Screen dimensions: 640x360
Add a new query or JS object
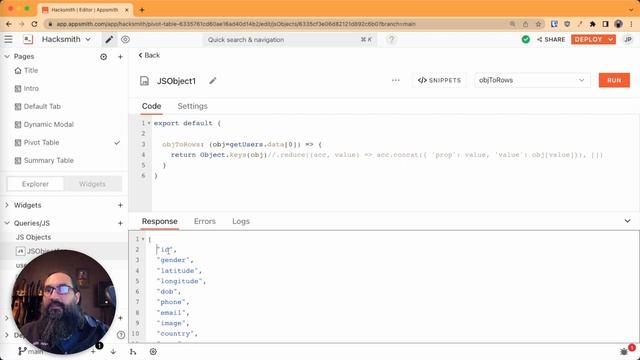tap(120, 223)
